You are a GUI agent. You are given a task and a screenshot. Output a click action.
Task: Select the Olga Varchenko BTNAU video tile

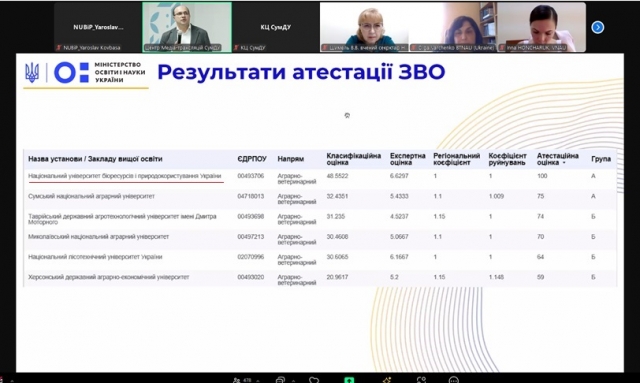tap(452, 27)
